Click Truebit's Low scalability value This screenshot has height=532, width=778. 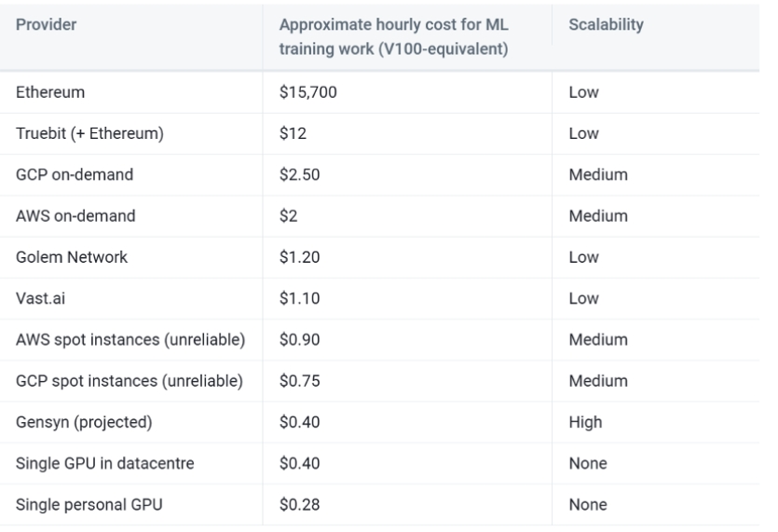point(583,133)
